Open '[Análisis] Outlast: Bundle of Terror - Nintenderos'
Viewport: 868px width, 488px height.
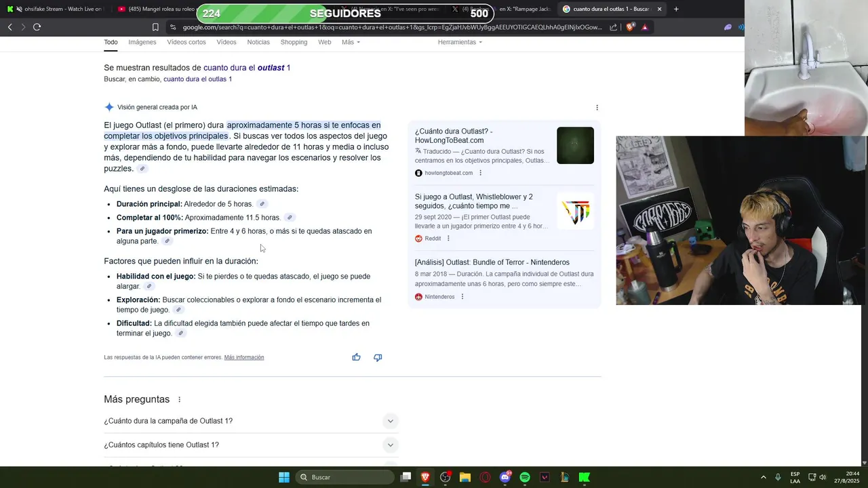(492, 262)
